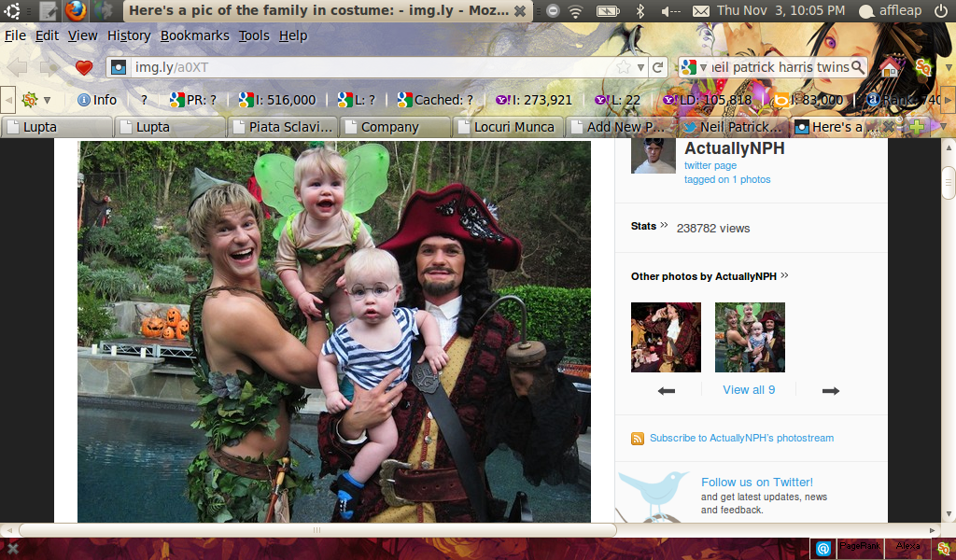
Task: Open the History menu
Action: [129, 36]
